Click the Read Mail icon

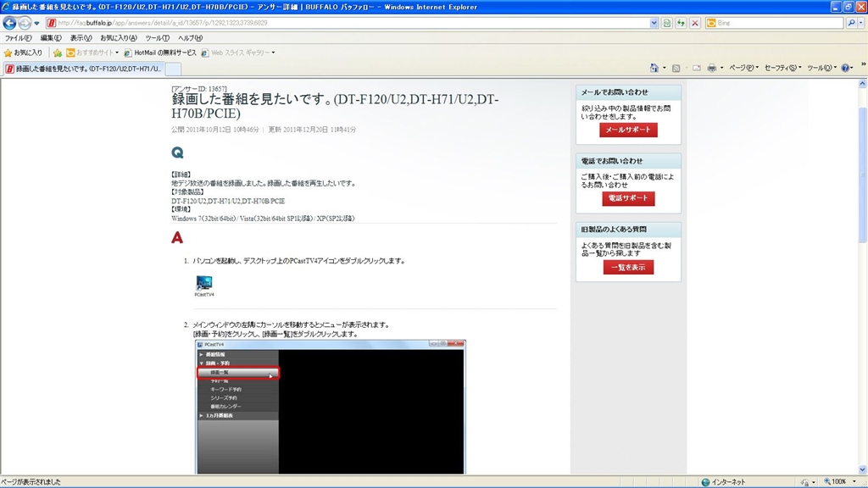pos(697,68)
